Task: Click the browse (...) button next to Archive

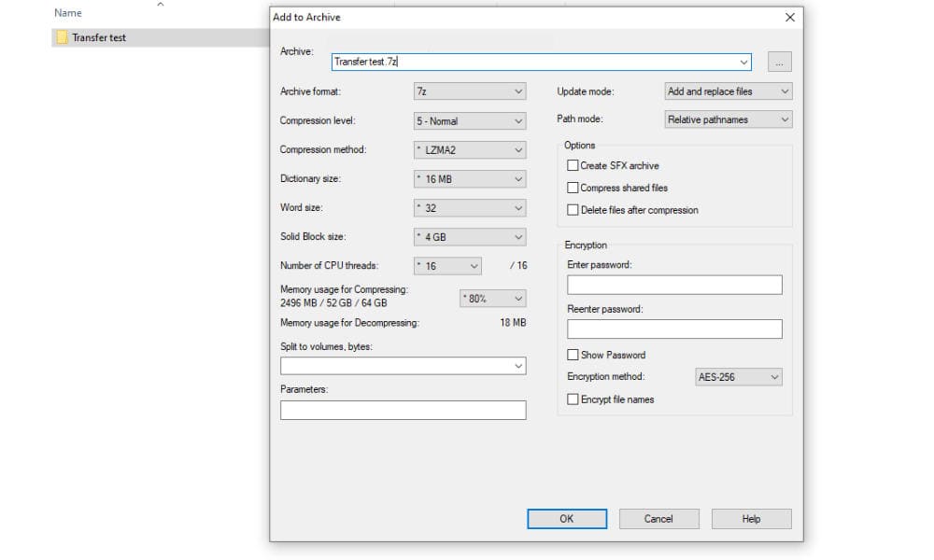Action: point(779,63)
